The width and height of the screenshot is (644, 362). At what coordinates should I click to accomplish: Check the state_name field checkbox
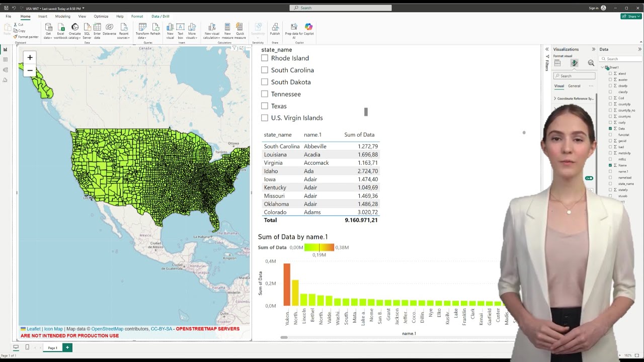tap(610, 184)
